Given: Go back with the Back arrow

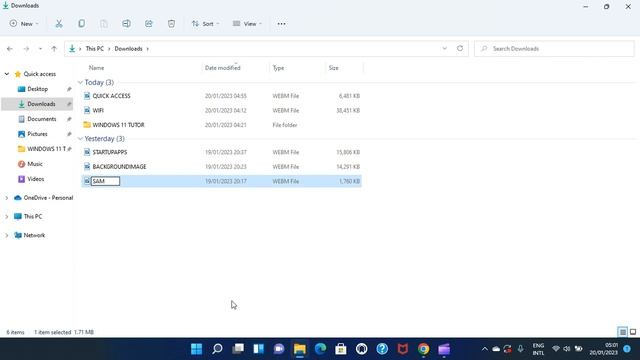Looking at the screenshot, I should (x=10, y=49).
